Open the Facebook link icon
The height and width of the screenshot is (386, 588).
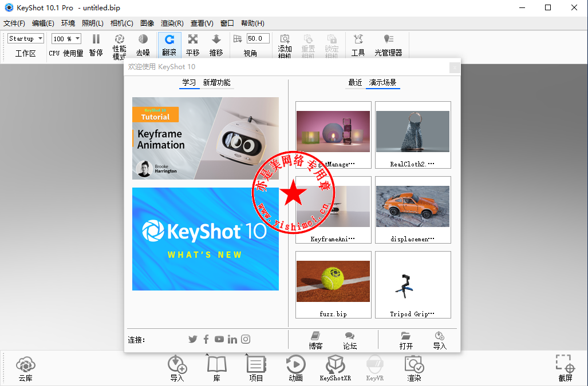pos(206,339)
